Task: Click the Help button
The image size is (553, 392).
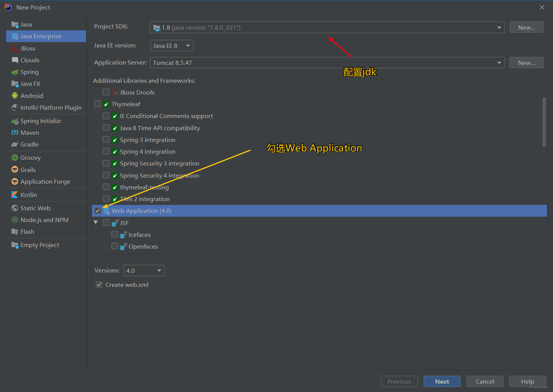Action: 528,381
